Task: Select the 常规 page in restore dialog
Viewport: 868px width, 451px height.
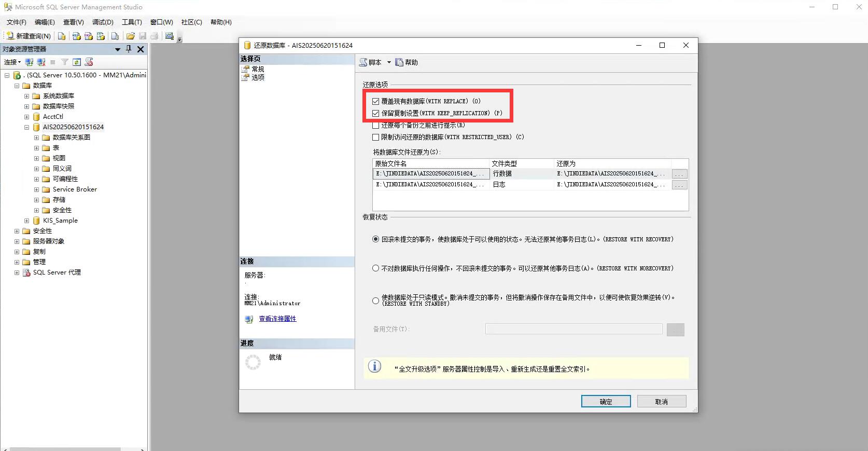Action: [258, 69]
